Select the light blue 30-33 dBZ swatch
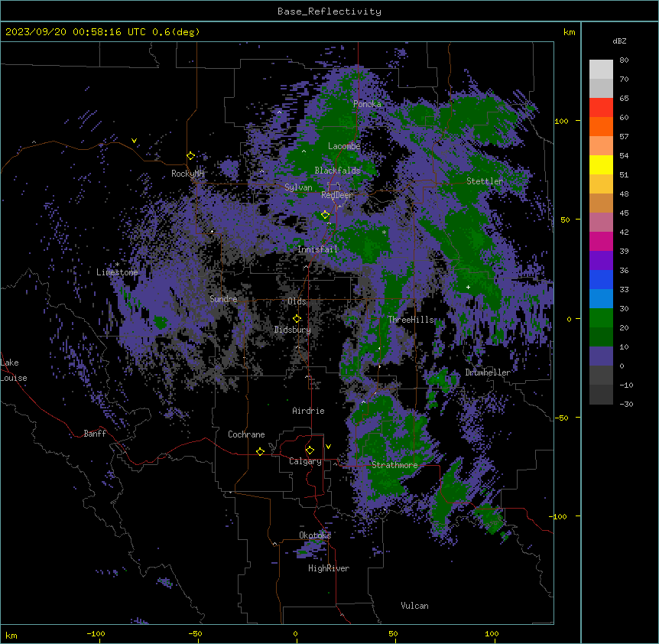The image size is (659, 644). click(x=601, y=299)
